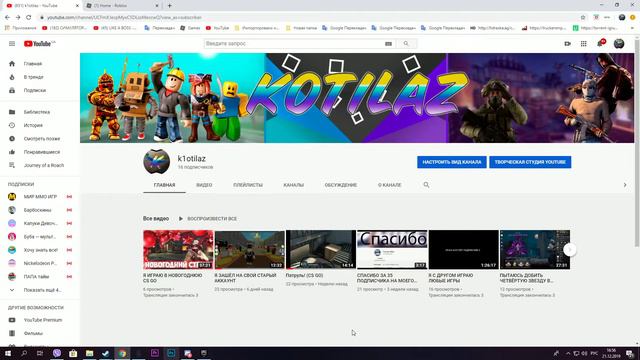Open File Explorer from the taskbar
Image resolution: width=640 pixels, height=360 pixels.
coord(89,353)
